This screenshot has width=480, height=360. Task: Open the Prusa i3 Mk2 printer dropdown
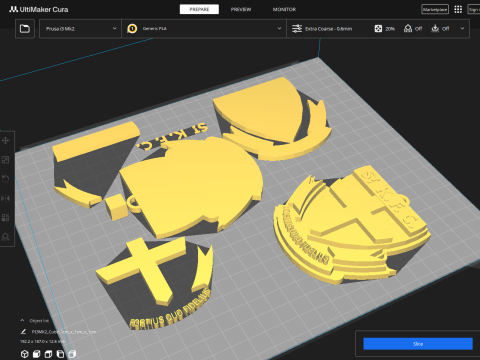click(80, 29)
